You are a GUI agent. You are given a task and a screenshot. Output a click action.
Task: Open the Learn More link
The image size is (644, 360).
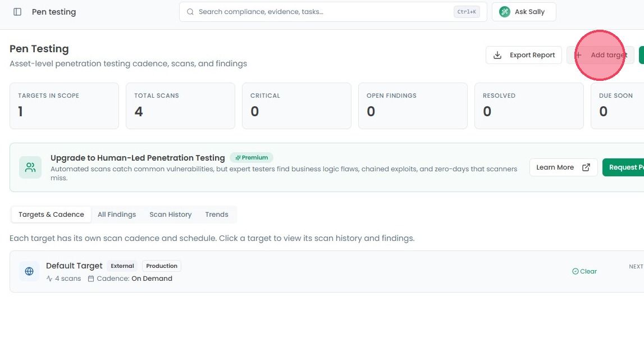(564, 167)
